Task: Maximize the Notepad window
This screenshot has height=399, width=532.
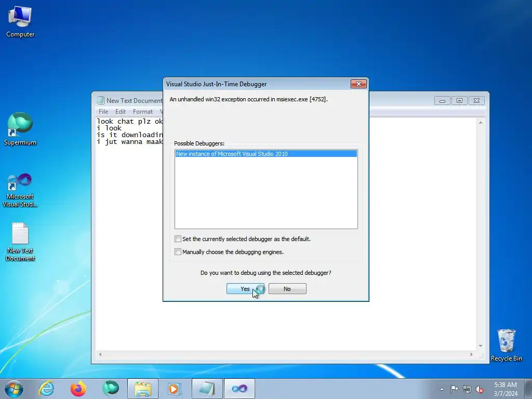Action: 459,101
